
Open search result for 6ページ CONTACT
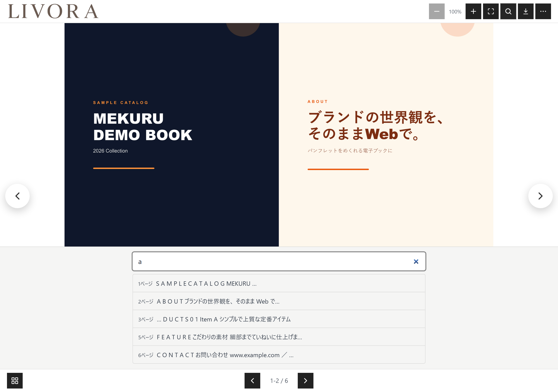pyautogui.click(x=279, y=355)
